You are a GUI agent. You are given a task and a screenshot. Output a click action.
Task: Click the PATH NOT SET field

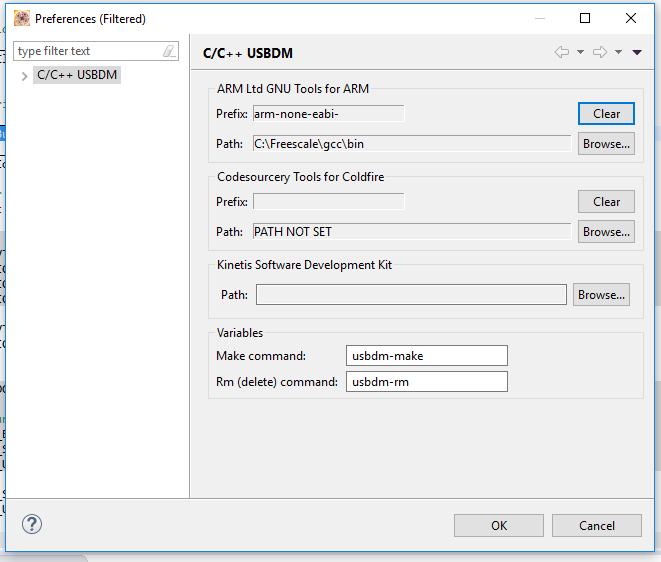pos(412,231)
